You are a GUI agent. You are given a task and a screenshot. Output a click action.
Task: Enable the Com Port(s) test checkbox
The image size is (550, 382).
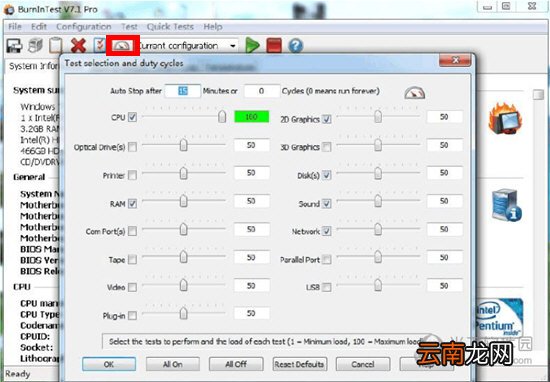[x=132, y=231]
